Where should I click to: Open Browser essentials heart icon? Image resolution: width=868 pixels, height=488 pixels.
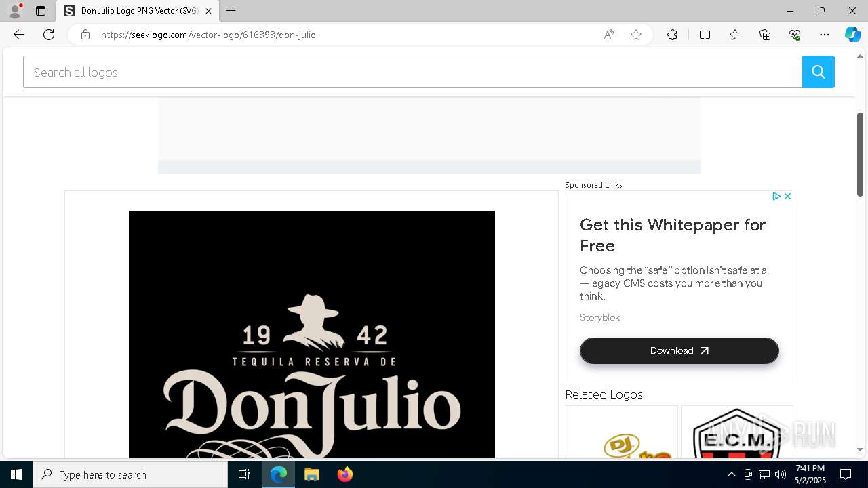coord(795,35)
